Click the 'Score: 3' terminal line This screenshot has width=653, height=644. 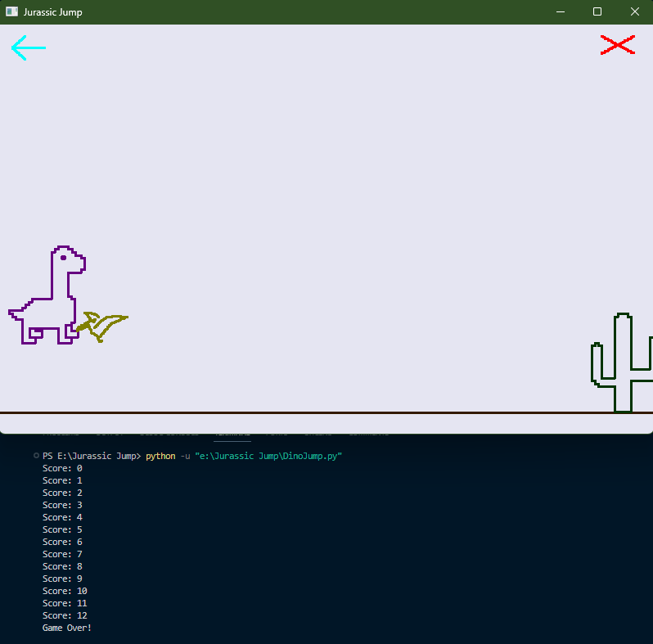(62, 505)
